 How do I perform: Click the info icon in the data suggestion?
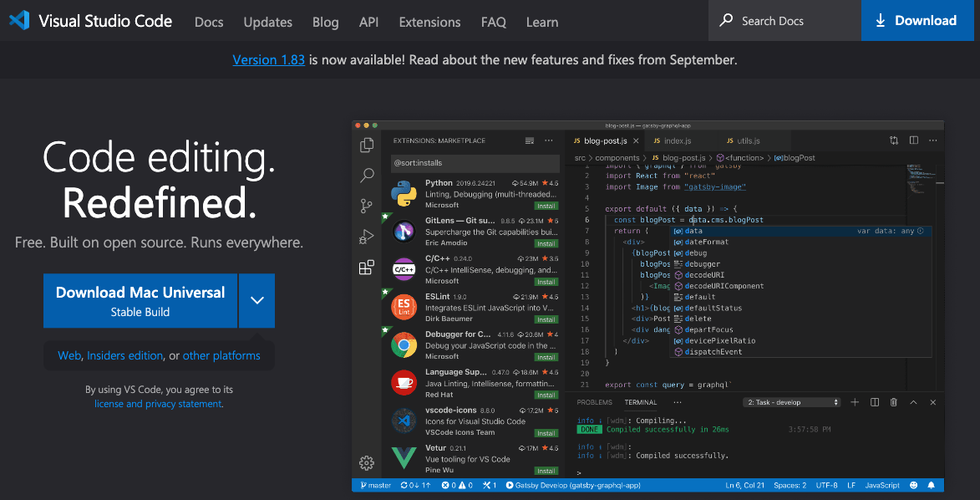coord(921,231)
